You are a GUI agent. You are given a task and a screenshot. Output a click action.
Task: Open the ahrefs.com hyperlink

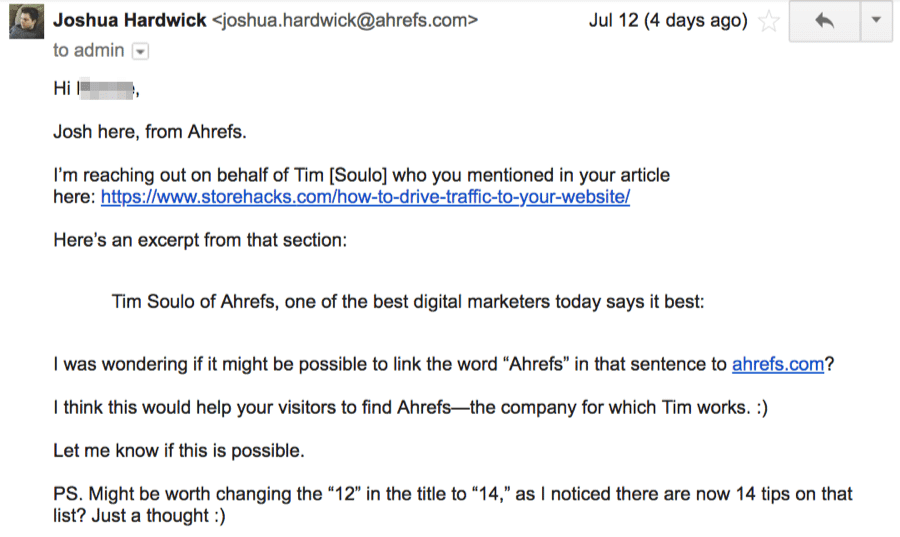coord(778,365)
